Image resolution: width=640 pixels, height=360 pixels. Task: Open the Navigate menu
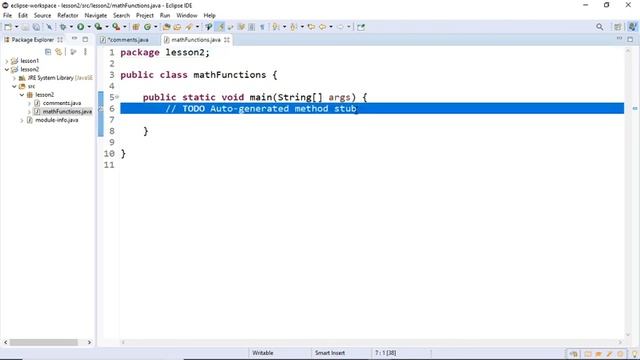[96, 16]
